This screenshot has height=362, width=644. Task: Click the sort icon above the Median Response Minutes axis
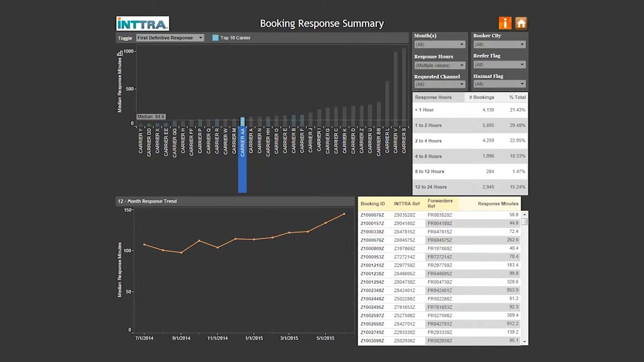coord(120,53)
